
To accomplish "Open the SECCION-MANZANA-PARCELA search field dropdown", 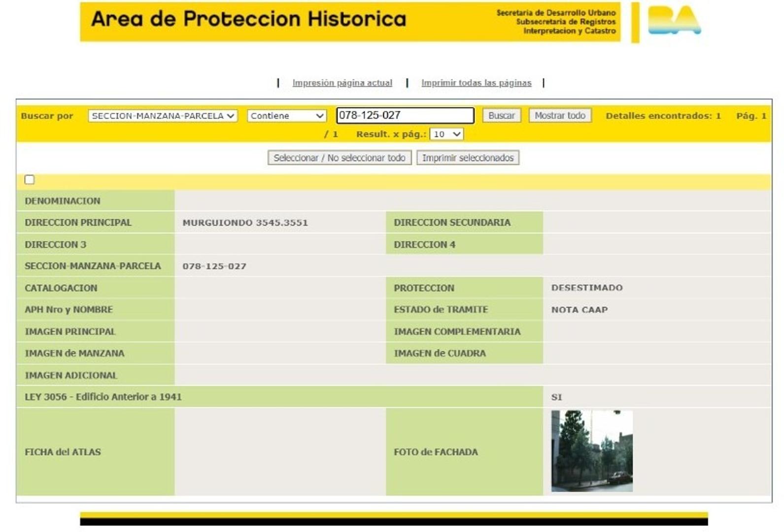I will tap(163, 116).
